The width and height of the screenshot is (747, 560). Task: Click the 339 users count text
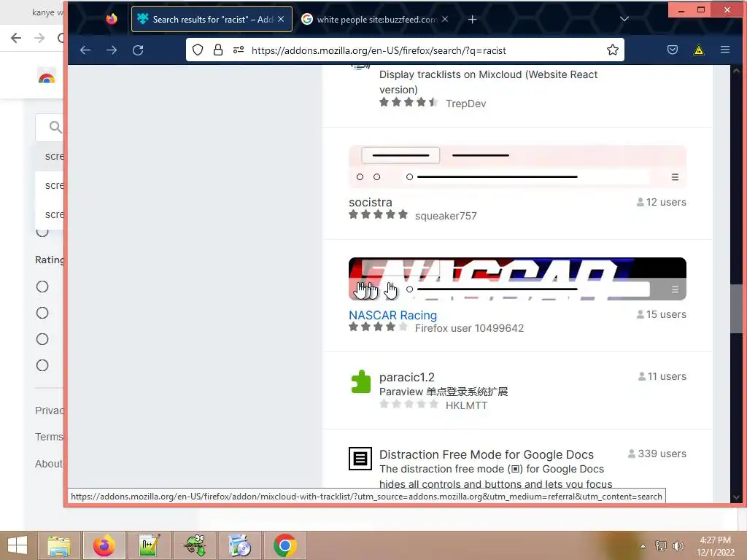[662, 454]
